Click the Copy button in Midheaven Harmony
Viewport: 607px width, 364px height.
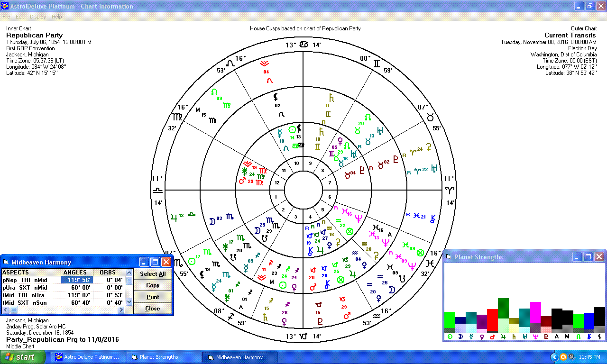(153, 285)
